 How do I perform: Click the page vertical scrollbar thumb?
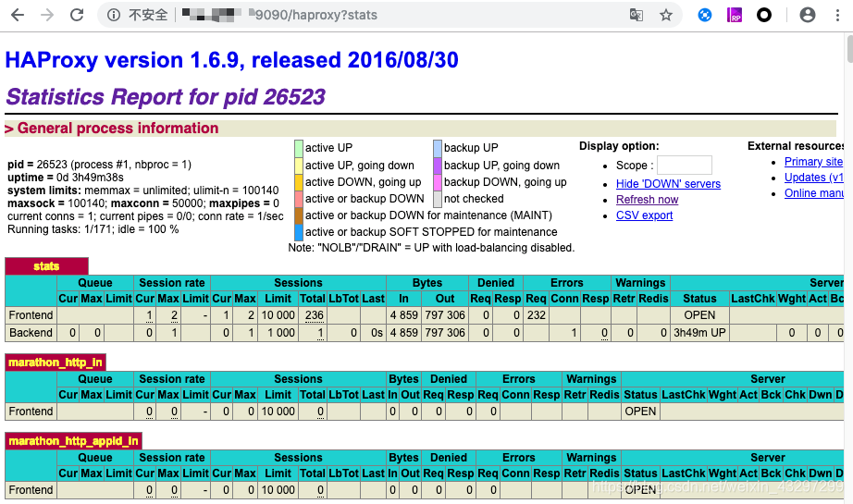849,48
